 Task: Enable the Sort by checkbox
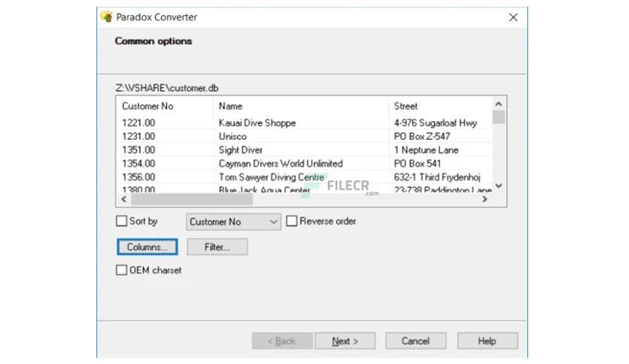coord(121,221)
